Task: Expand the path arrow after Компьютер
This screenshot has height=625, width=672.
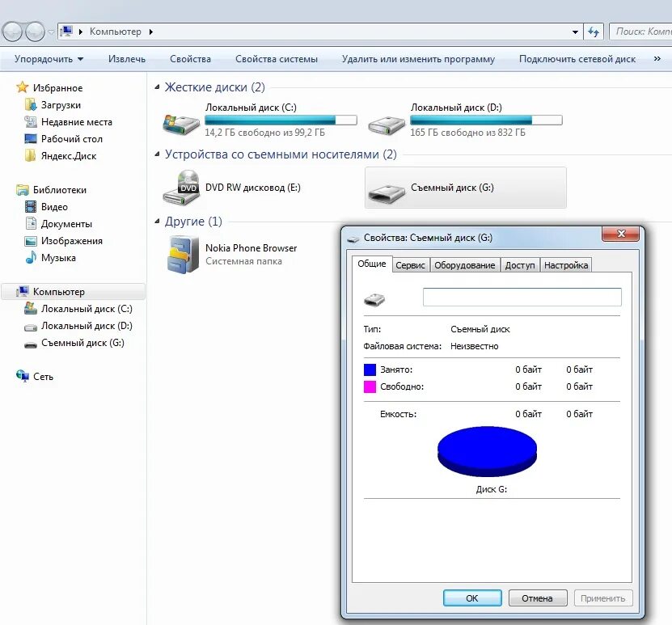Action: tap(151, 32)
